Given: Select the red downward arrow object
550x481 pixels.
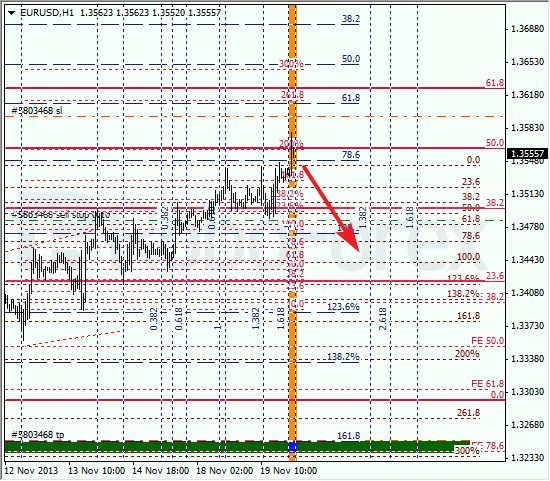Looking at the screenshot, I should pos(331,209).
